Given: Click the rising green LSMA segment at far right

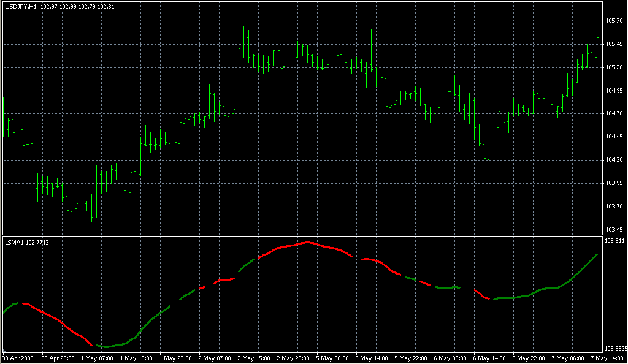Looking at the screenshot, I should coord(580,272).
